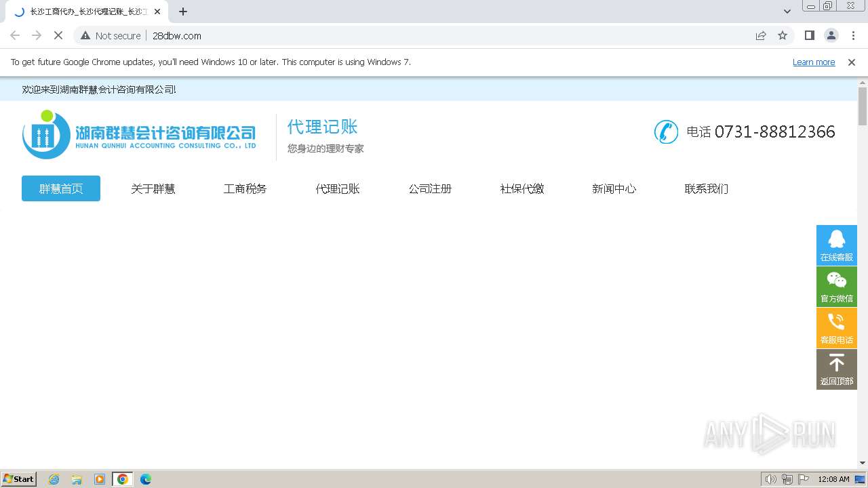
Task: Click the Action Center flag tray icon
Action: point(804,479)
